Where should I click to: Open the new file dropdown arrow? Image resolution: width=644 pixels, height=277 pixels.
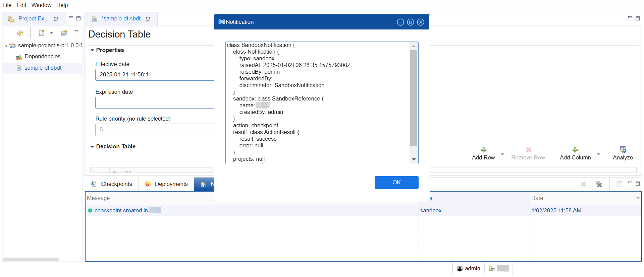(x=51, y=33)
